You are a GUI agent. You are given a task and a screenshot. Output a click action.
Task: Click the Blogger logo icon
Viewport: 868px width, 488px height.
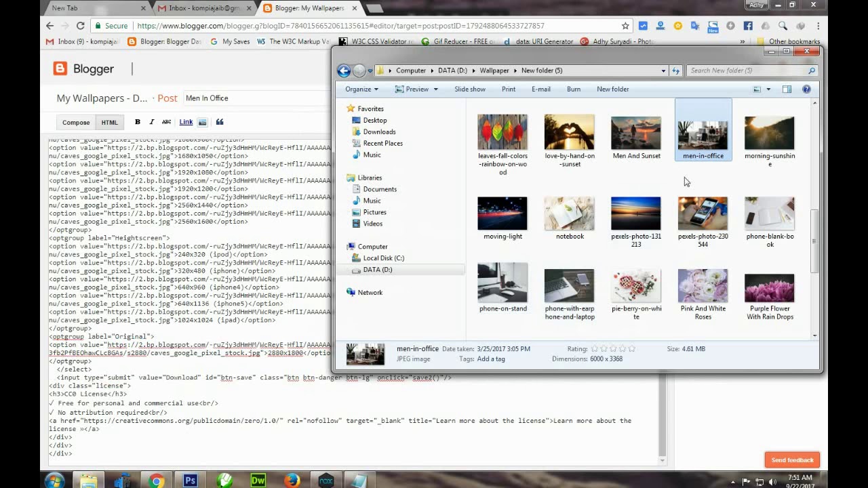(60, 68)
